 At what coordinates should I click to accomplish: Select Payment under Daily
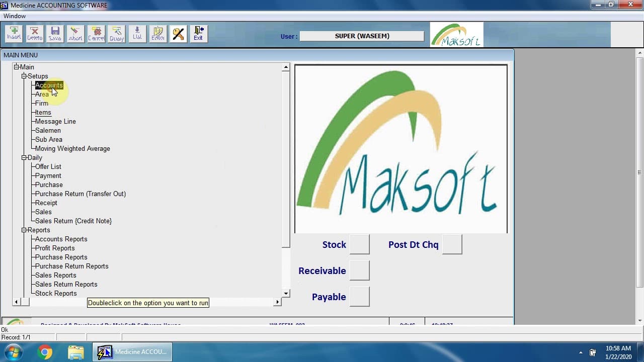pyautogui.click(x=48, y=175)
